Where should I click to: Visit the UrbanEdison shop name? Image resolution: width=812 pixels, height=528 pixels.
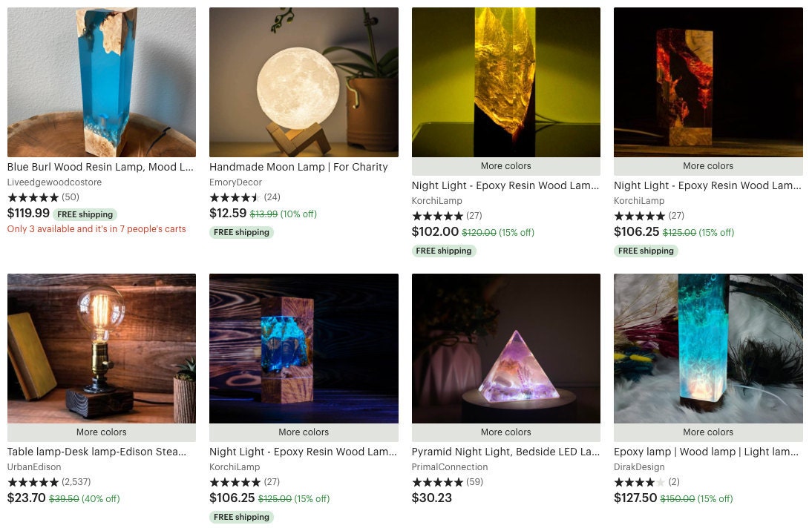tap(34, 467)
